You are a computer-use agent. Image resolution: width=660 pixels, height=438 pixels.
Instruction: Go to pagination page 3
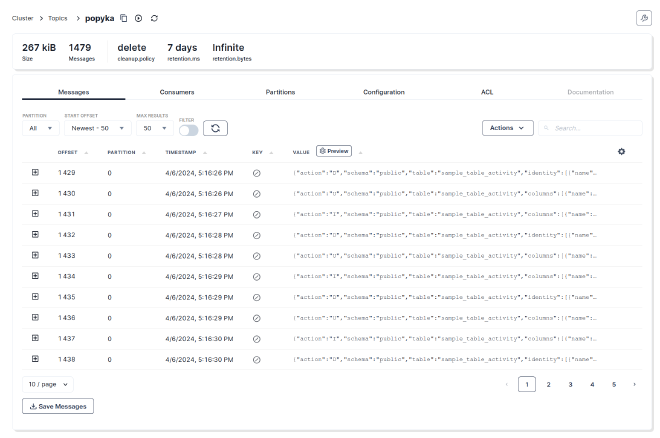570,384
